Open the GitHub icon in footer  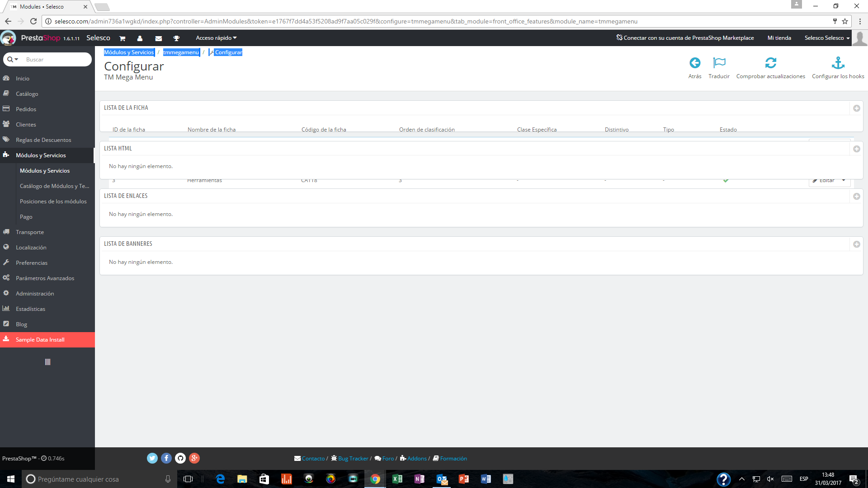click(180, 458)
